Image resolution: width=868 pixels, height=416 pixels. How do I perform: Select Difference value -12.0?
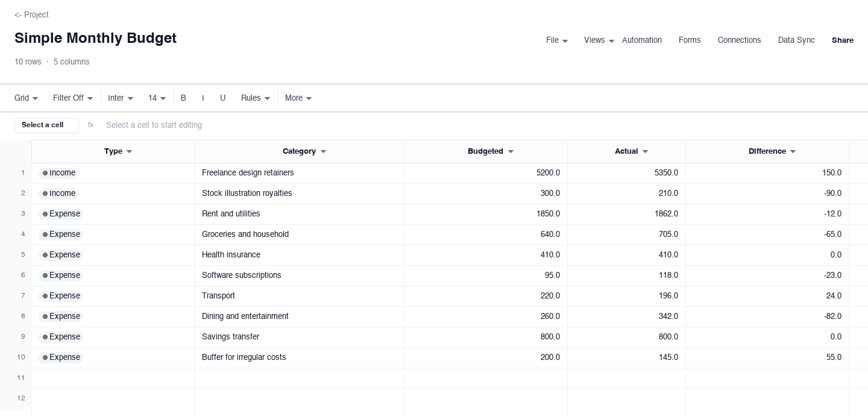767,214
